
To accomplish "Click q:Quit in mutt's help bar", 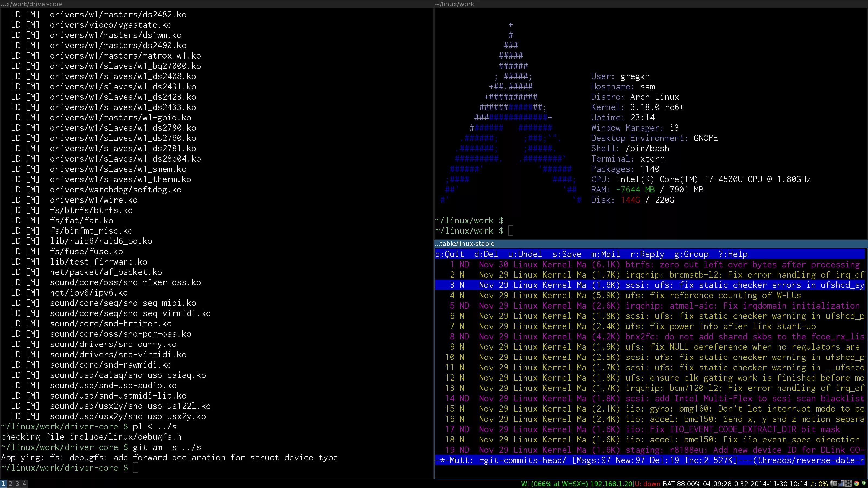I will [449, 254].
